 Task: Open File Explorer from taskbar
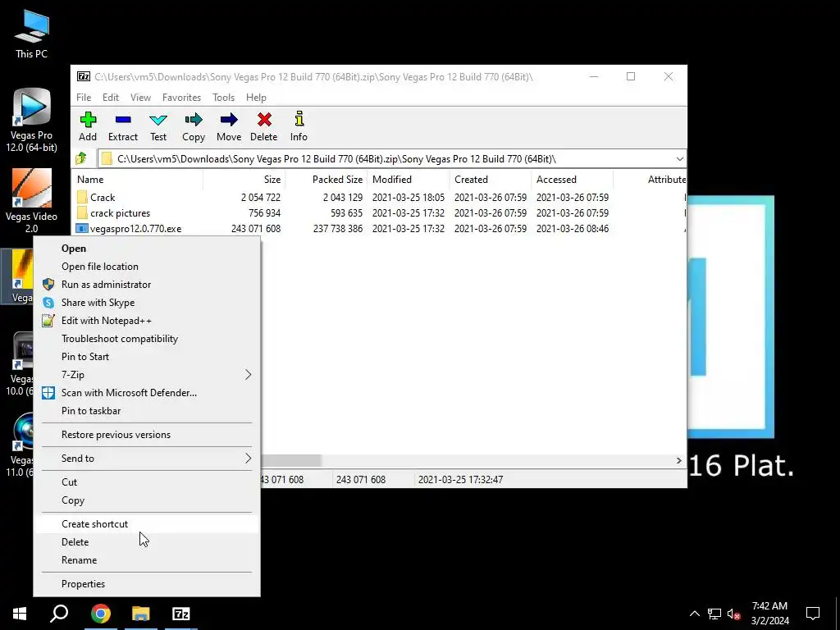141,614
